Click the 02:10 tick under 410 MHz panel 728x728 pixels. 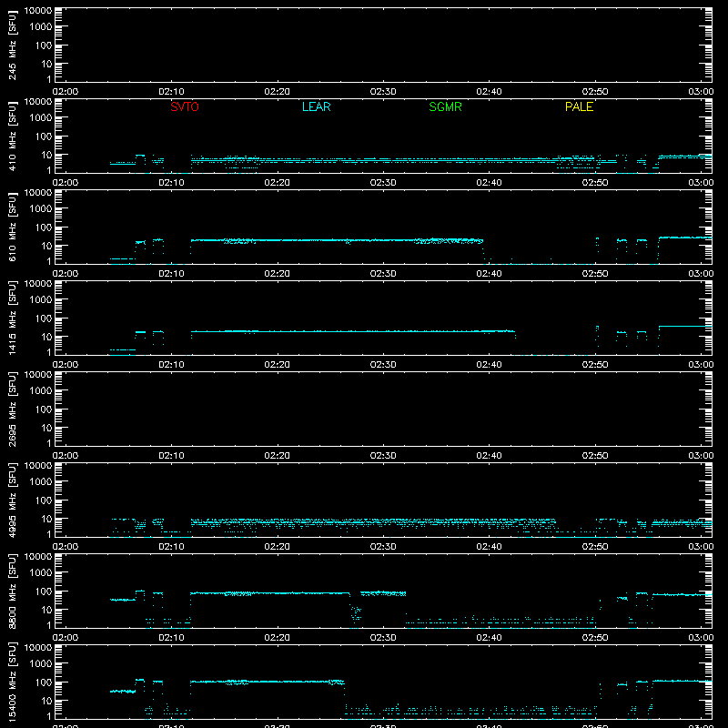pos(171,183)
